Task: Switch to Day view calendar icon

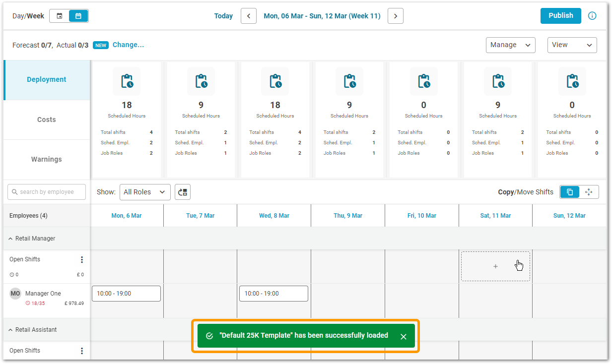Action: pos(60,16)
